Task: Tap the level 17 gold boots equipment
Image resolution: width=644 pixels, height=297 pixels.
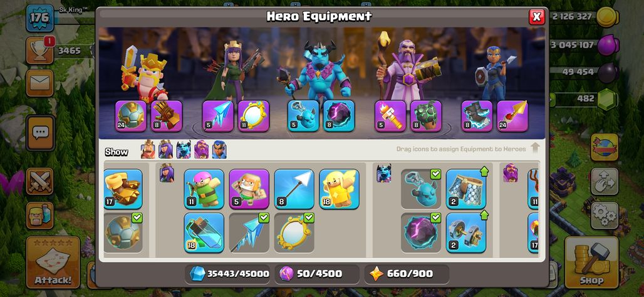Action: [123, 189]
